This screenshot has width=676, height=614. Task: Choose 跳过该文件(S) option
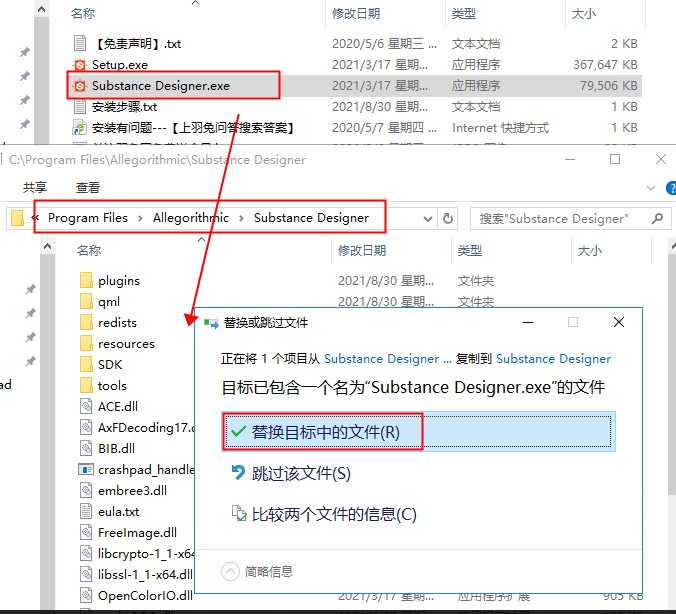301,473
